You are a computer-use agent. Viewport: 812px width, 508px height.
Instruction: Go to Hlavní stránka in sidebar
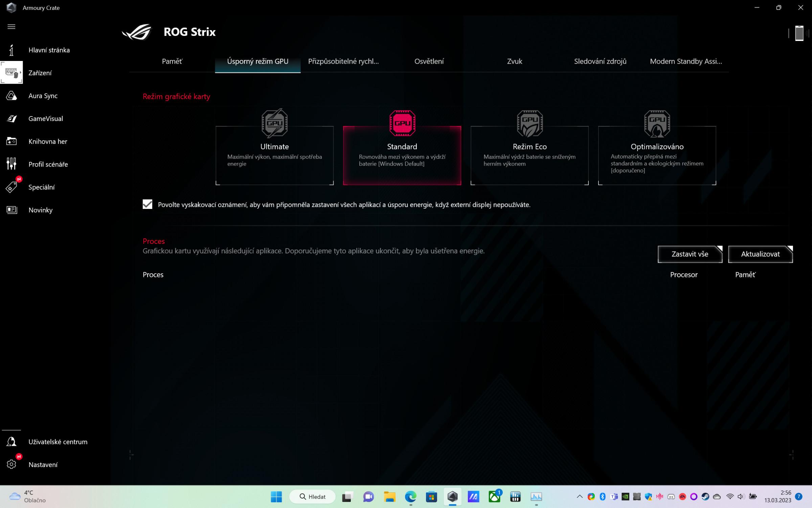49,50
